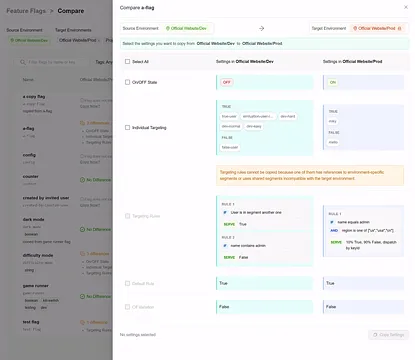Click the 'difficulty mode' flag name

tap(38, 255)
